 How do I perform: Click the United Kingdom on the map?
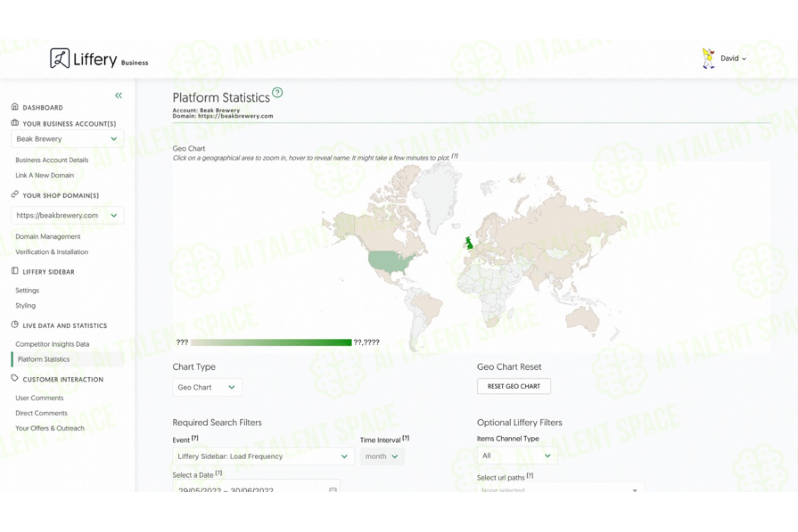[469, 244]
